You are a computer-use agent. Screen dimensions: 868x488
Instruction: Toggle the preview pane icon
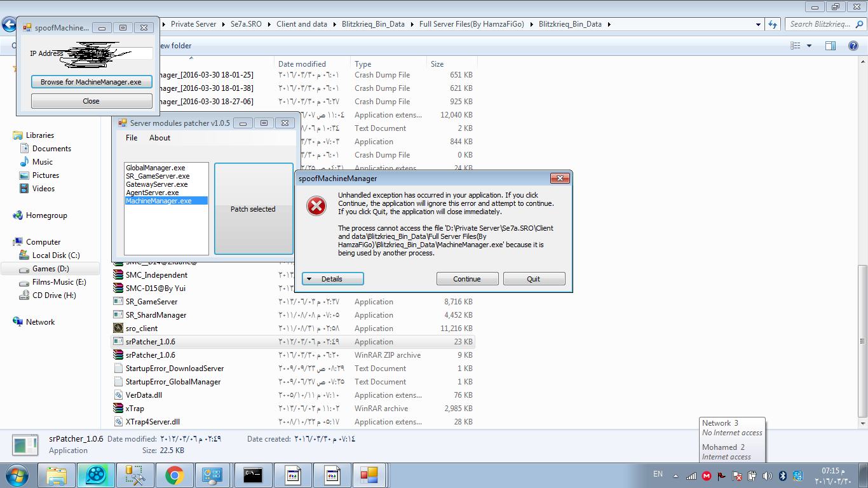[830, 46]
